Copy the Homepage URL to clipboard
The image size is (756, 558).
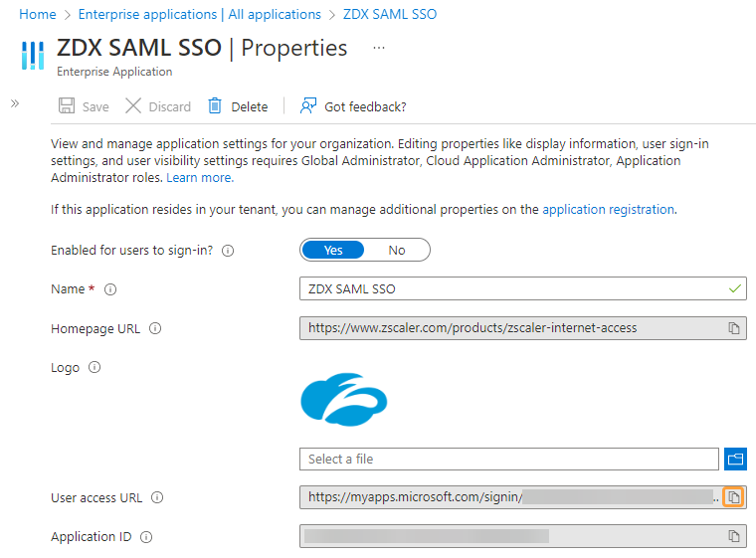click(733, 327)
